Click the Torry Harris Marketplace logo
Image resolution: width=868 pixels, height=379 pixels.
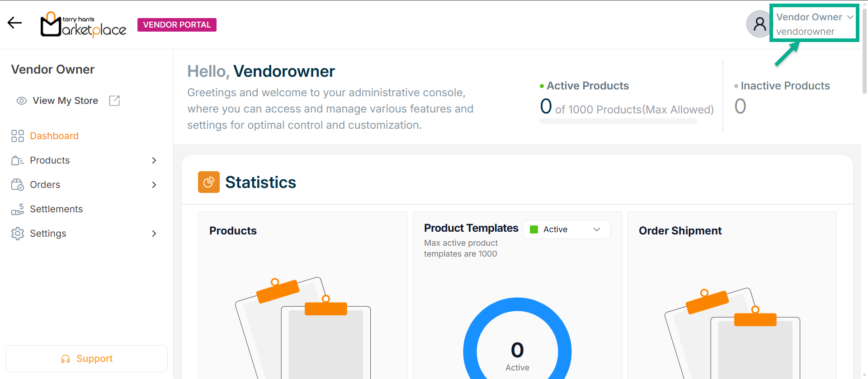[x=83, y=24]
